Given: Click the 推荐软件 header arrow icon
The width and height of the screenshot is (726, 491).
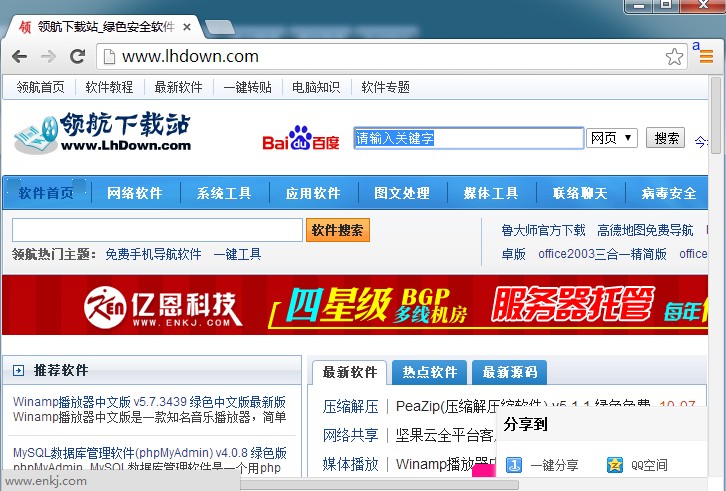Looking at the screenshot, I should [19, 370].
